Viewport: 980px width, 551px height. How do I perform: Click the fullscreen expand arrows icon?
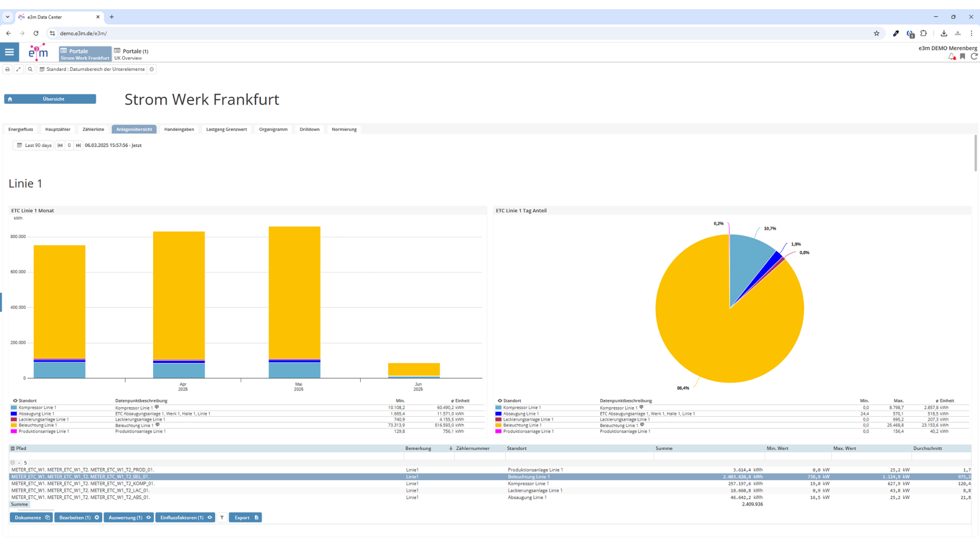click(x=18, y=69)
